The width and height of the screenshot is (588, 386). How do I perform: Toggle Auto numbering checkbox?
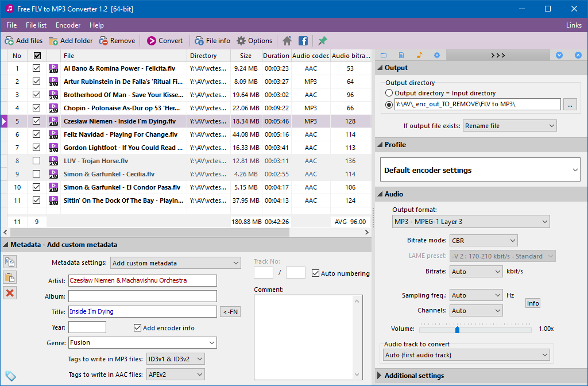(x=315, y=273)
